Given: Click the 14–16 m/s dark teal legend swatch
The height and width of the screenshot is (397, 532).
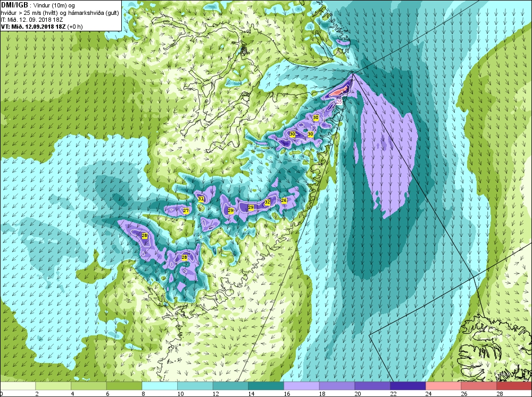Looking at the screenshot, I should pos(266,386).
